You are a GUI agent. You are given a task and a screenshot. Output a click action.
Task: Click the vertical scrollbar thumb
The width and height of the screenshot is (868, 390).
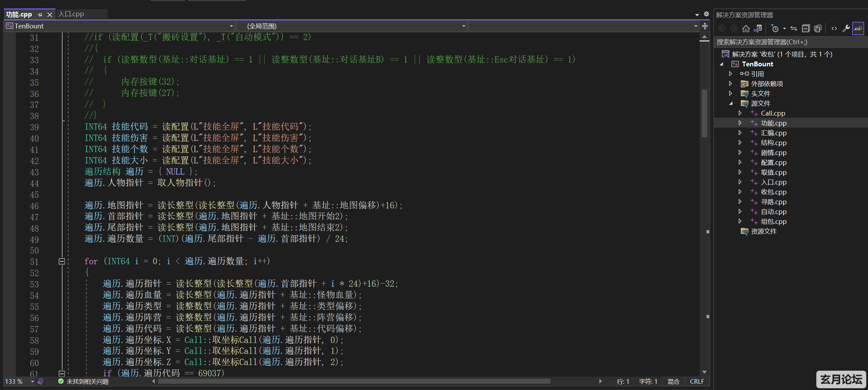tap(704, 113)
